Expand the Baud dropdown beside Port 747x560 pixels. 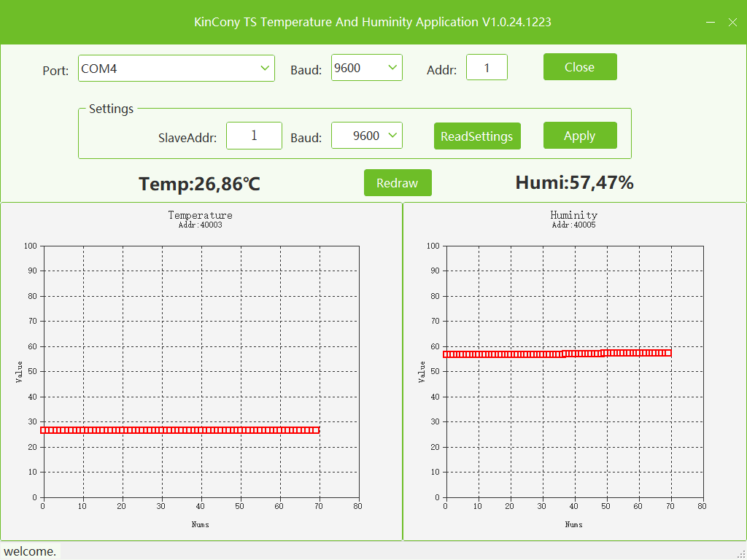coord(366,68)
